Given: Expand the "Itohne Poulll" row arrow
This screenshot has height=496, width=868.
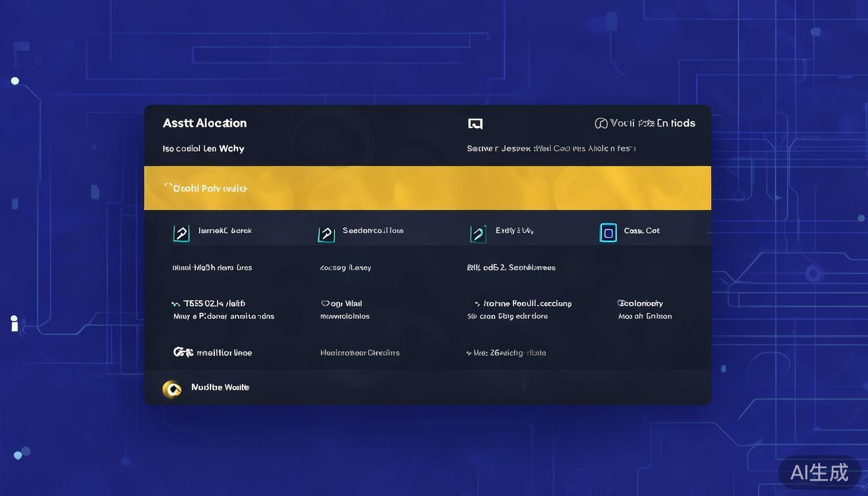Looking at the screenshot, I should pos(477,304).
